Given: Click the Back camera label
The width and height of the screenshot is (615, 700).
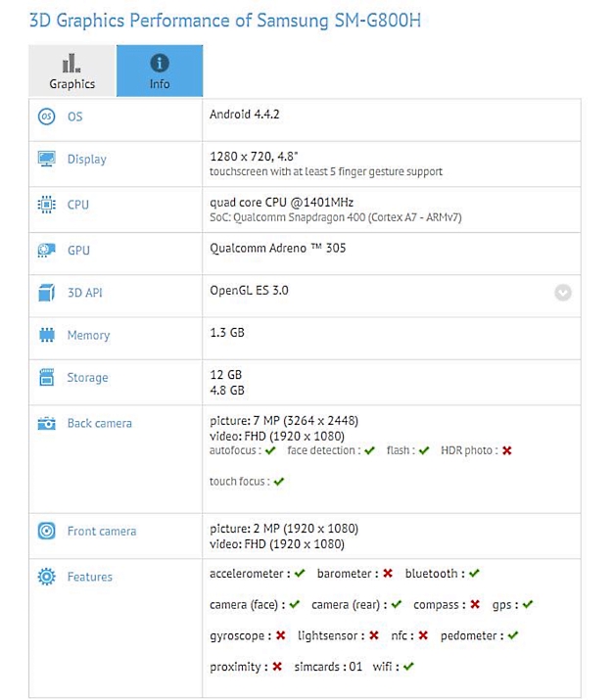Looking at the screenshot, I should coord(99,424).
